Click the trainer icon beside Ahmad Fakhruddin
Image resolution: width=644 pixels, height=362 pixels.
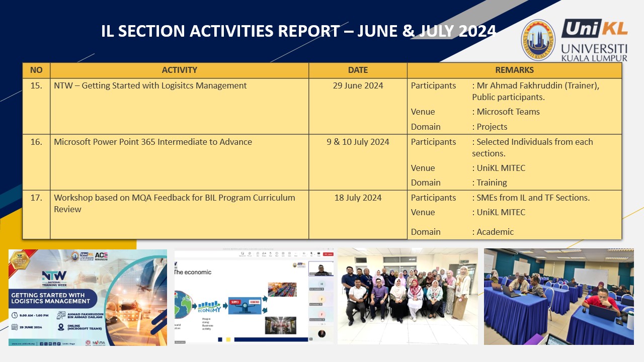(x=61, y=315)
